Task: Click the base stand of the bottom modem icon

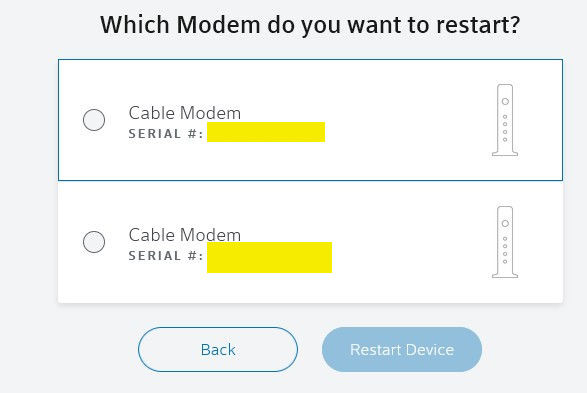Action: pos(505,275)
